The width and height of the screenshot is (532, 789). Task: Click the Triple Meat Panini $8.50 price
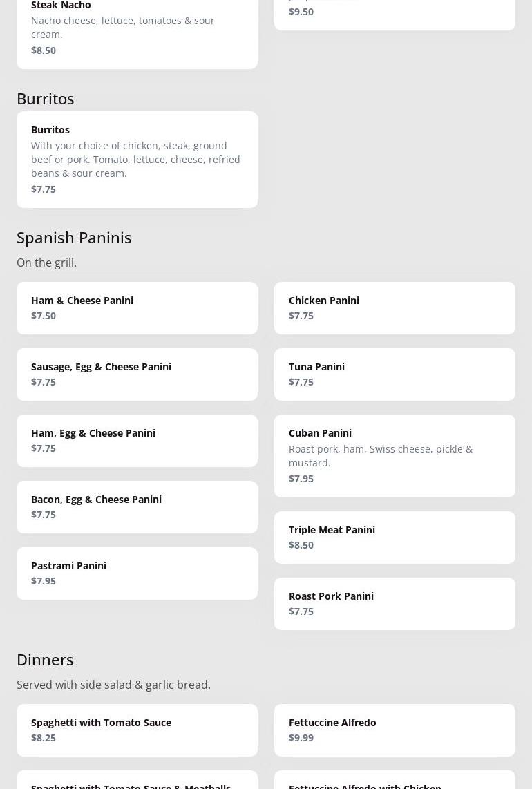tap(301, 544)
